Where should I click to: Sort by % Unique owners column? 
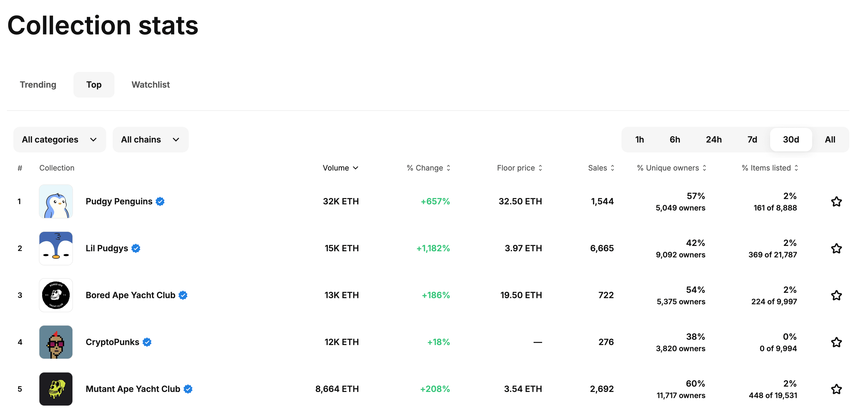(672, 168)
